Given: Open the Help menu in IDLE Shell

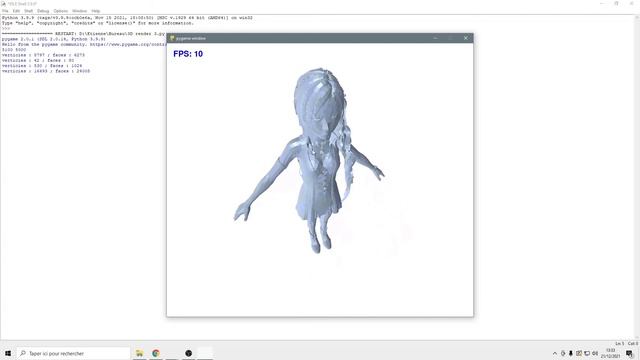Looking at the screenshot, I should (96, 11).
